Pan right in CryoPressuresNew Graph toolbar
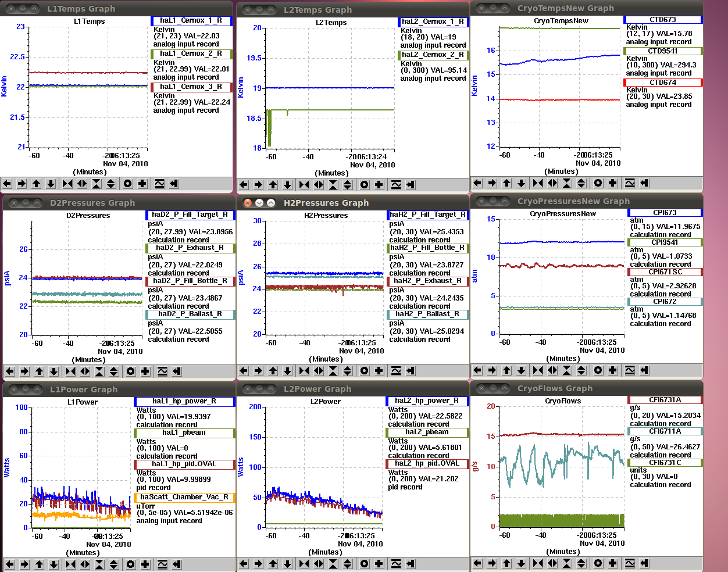The image size is (728, 572). (493, 370)
